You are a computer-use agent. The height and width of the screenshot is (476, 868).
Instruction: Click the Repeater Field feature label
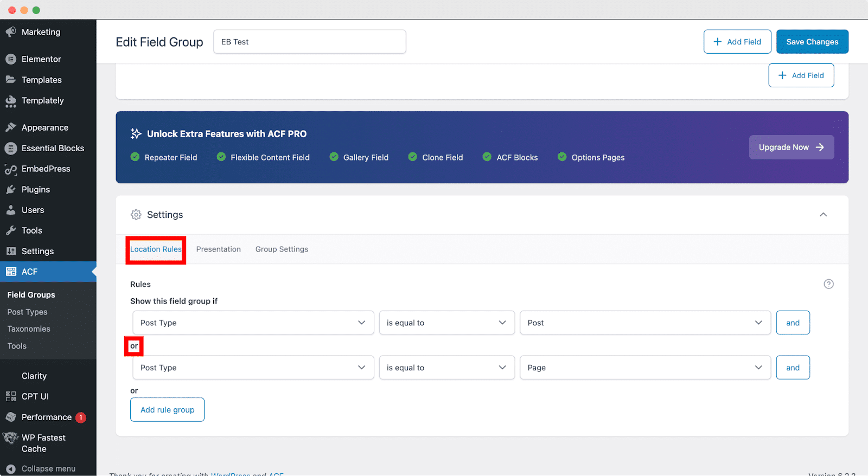click(x=171, y=158)
